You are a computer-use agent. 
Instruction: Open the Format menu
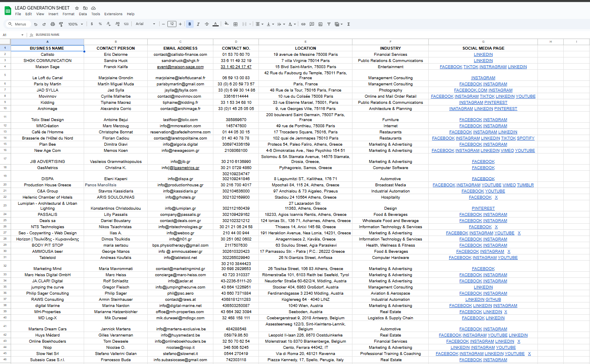coord(69,14)
